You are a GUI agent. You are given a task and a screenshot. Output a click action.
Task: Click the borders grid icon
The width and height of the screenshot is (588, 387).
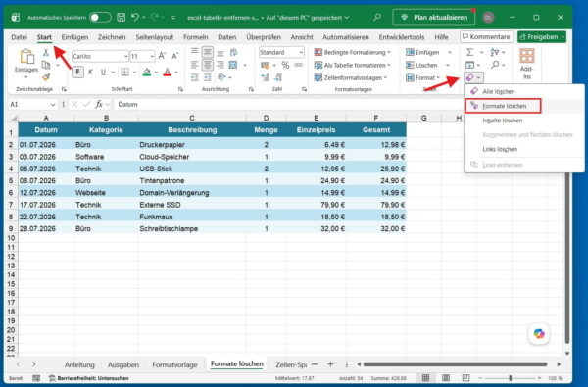click(x=124, y=72)
